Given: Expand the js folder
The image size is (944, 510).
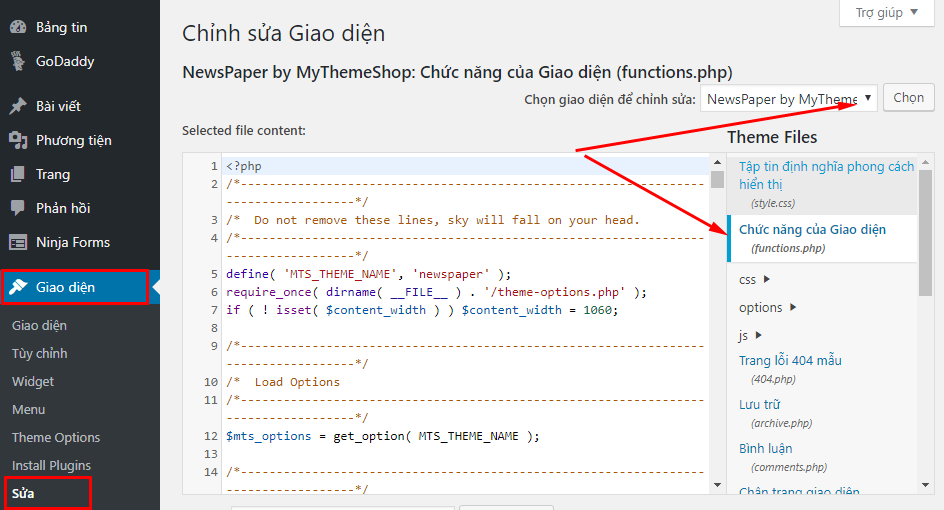Looking at the screenshot, I should tap(750, 335).
